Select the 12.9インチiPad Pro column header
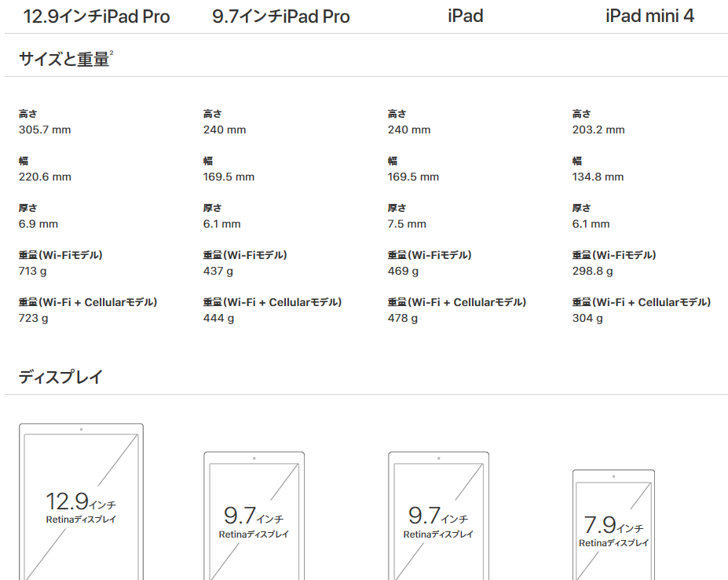Viewport: 728px width, 580px height. click(x=97, y=16)
